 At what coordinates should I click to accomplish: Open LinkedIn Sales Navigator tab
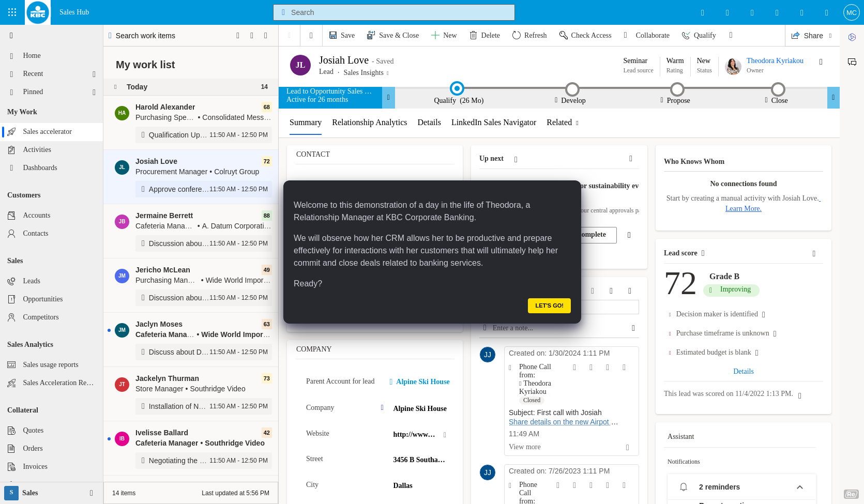(493, 123)
